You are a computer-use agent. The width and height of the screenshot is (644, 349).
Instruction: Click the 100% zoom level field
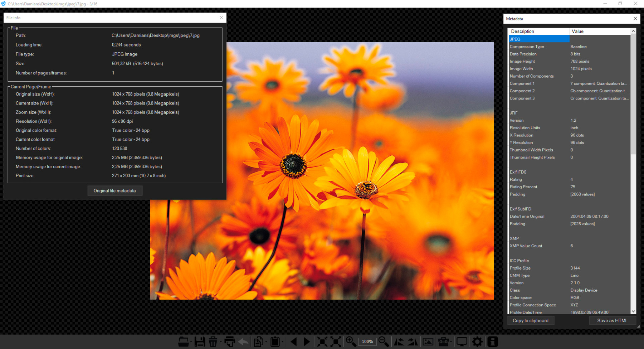tap(367, 341)
